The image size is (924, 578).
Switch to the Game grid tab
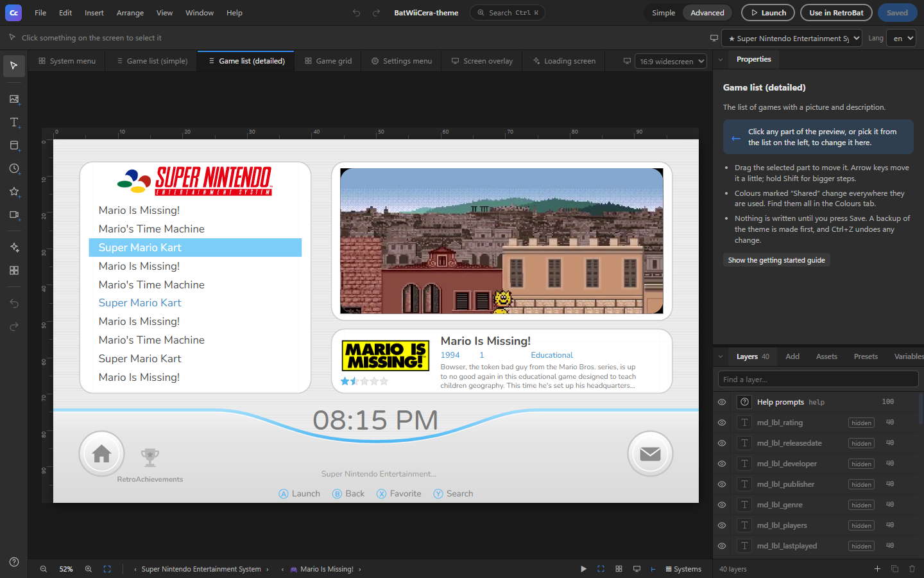[328, 61]
